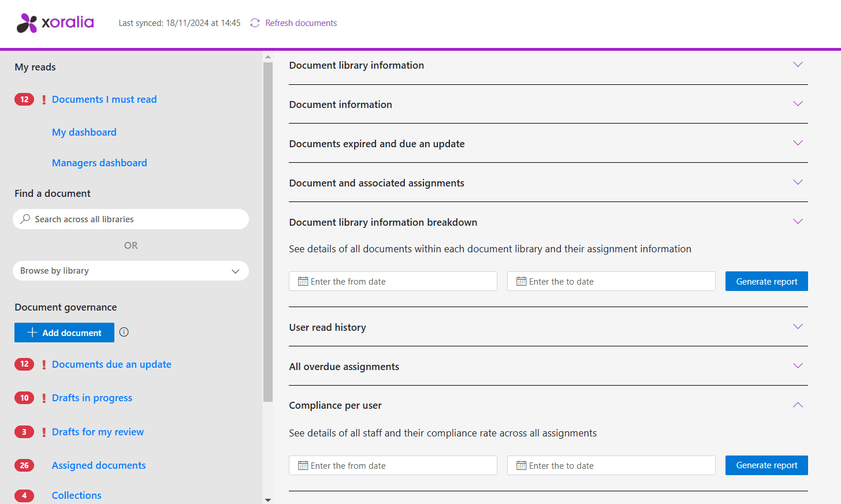Screen dimensions: 841x504
Task: Click the 3 badge beside Drafts for my review
Action: pyautogui.click(x=24, y=432)
